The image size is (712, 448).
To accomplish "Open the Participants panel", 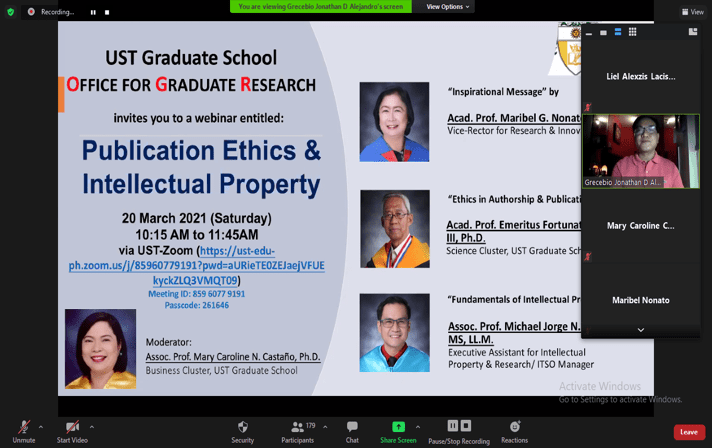I will click(x=298, y=432).
